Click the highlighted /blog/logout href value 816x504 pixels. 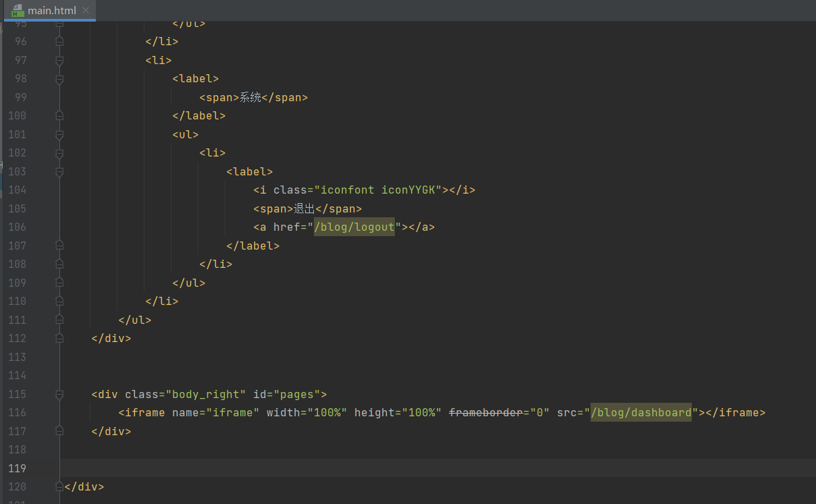354,227
